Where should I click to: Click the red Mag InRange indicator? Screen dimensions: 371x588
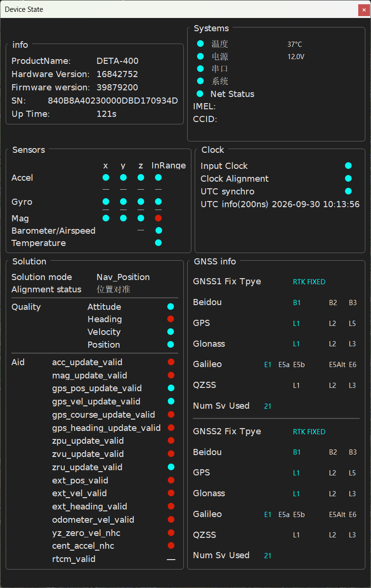[158, 218]
